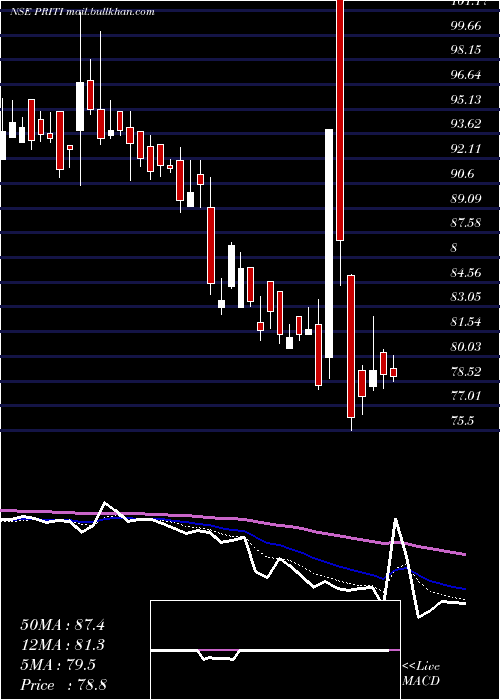
Task: Click the 'NSE PRITI mail.bullkhan.com' chart title
Action: [82, 12]
